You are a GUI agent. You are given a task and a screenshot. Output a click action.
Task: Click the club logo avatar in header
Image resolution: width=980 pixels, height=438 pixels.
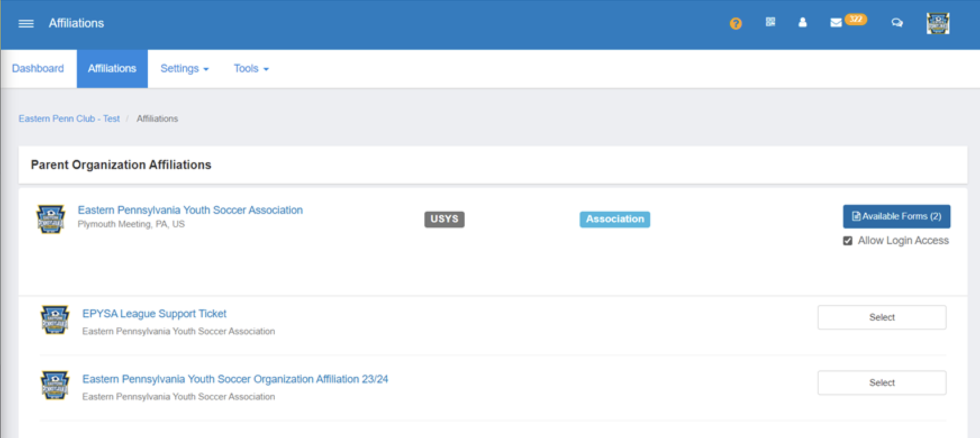938,24
